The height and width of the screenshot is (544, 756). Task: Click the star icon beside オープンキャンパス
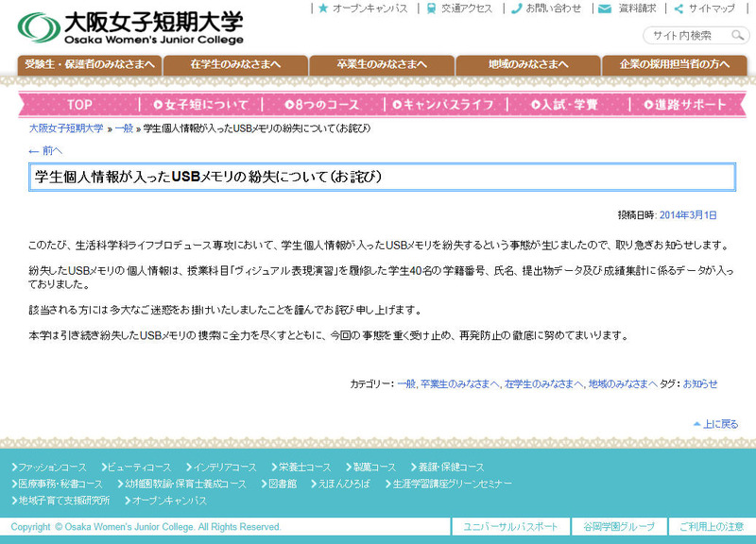(x=323, y=8)
